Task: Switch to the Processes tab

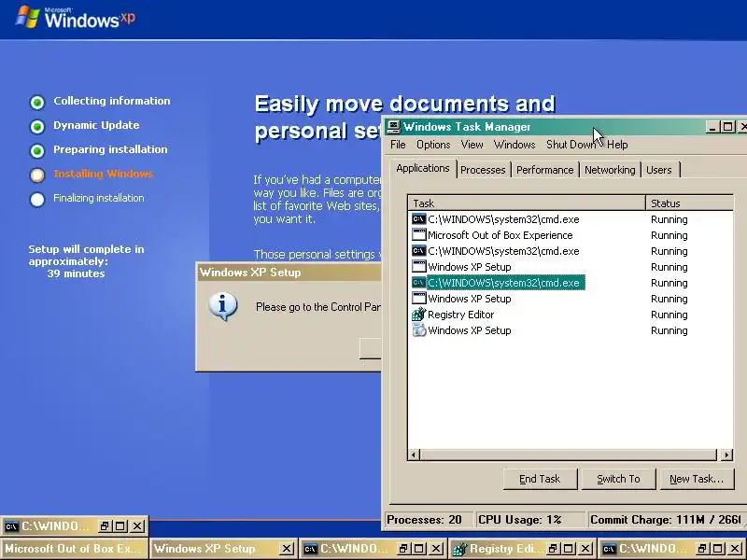Action: (483, 170)
